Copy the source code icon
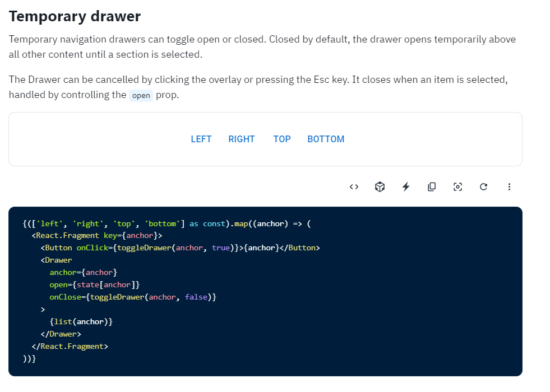Screen dimensions: 550x392 (432, 186)
